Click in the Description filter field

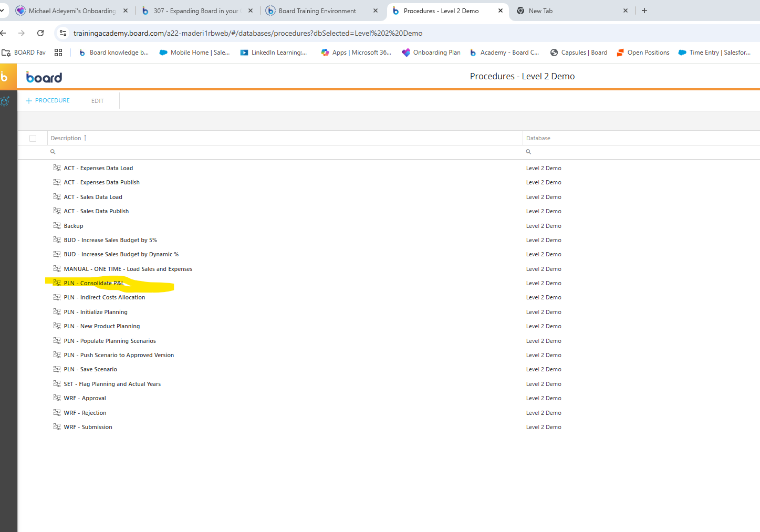pyautogui.click(x=286, y=152)
